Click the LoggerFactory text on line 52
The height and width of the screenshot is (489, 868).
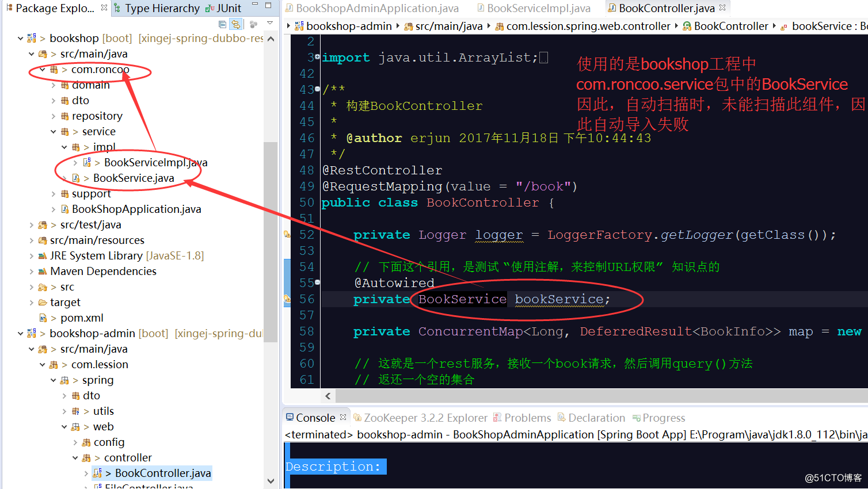pyautogui.click(x=600, y=235)
